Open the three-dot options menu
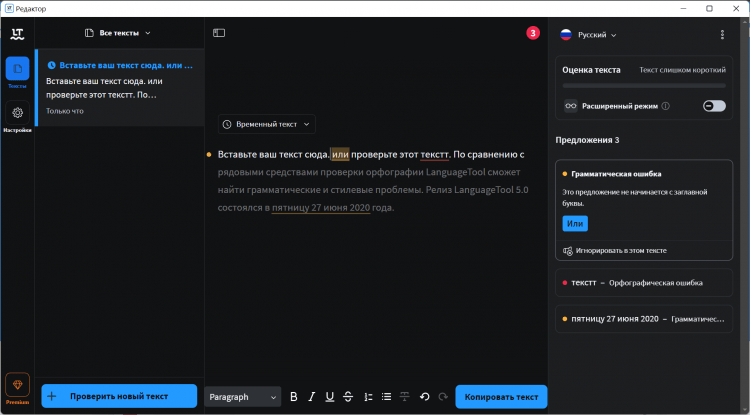The width and height of the screenshot is (750, 415). [722, 34]
